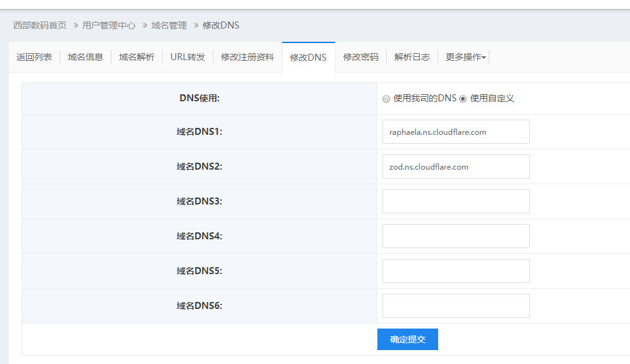Select the 使用我司的DNS radio button
630x364 pixels.
point(386,99)
